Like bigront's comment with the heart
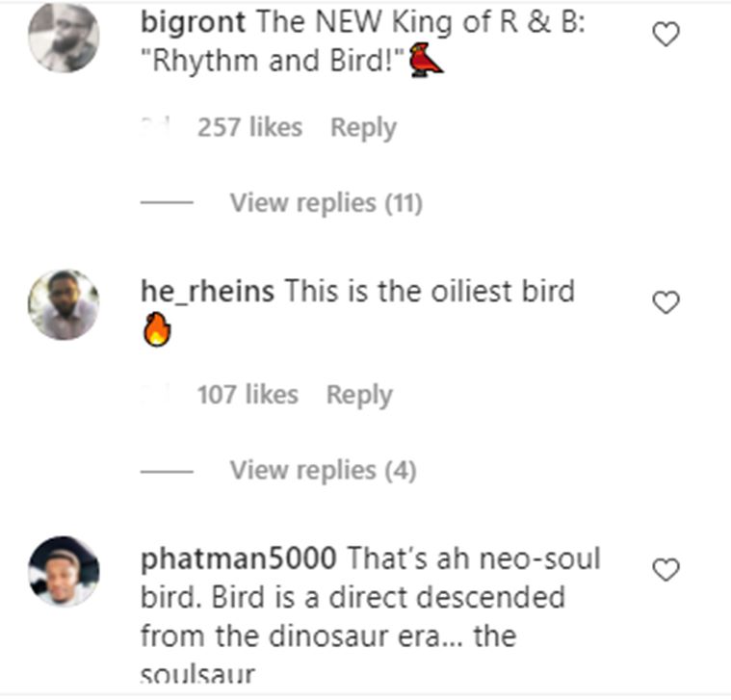Viewport: 731px width, 700px height. pos(666,36)
